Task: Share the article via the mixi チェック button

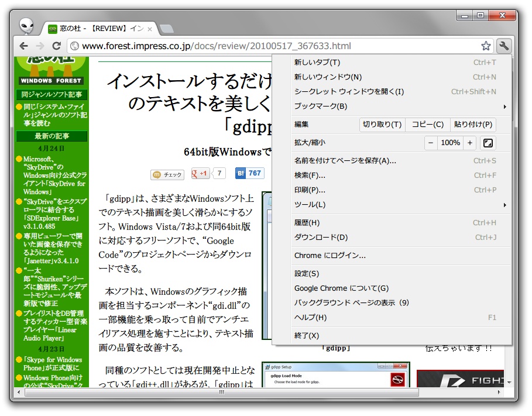Action: [x=166, y=174]
